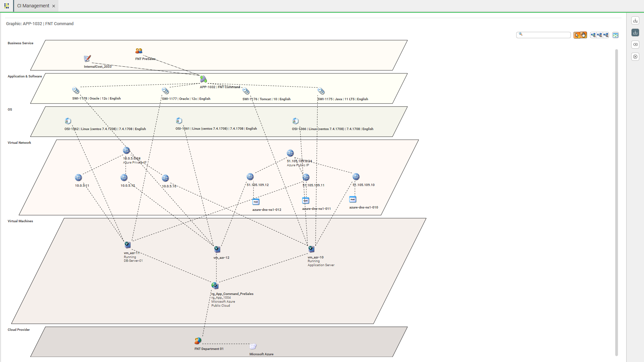Select the SWI-1178 Oracle software icon
The width and height of the screenshot is (644, 362).
76,90
